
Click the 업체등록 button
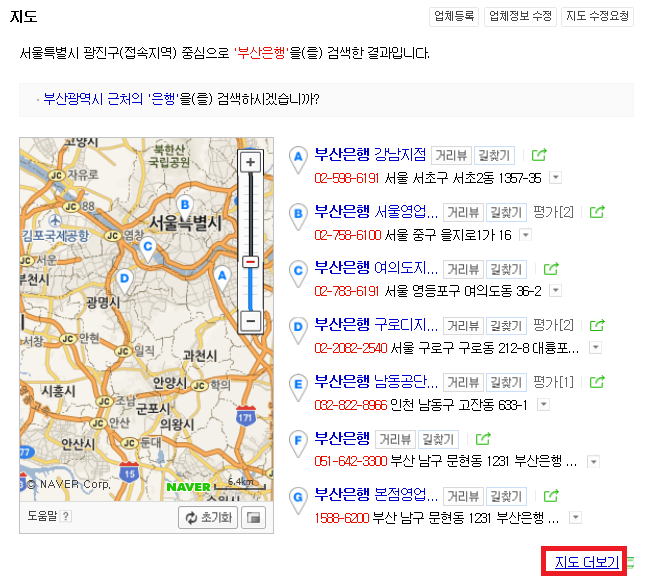tap(454, 16)
